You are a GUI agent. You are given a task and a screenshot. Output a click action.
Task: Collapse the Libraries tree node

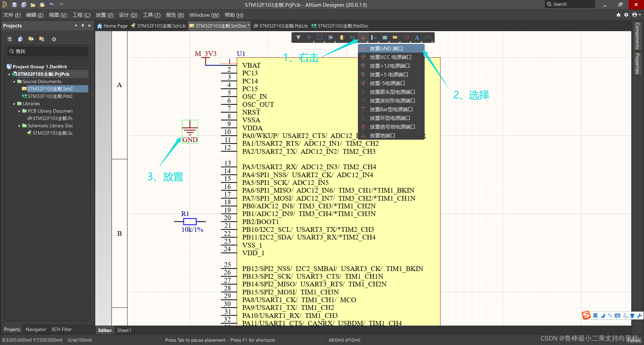tap(14, 104)
